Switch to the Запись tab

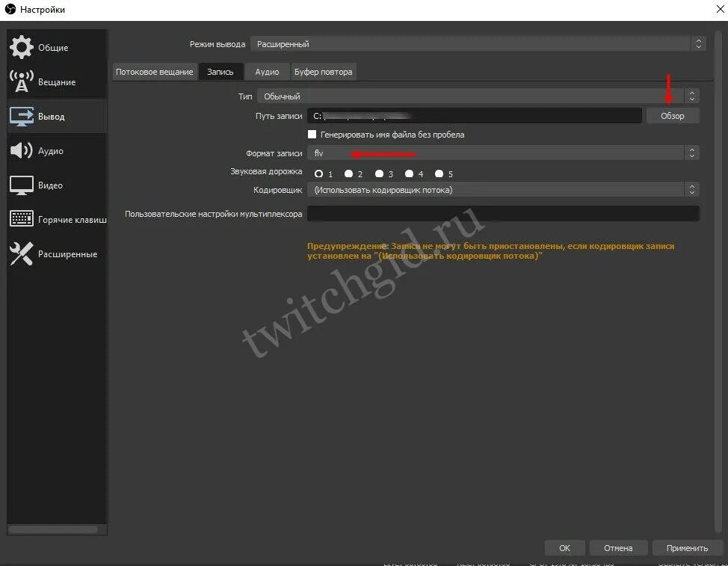(220, 72)
